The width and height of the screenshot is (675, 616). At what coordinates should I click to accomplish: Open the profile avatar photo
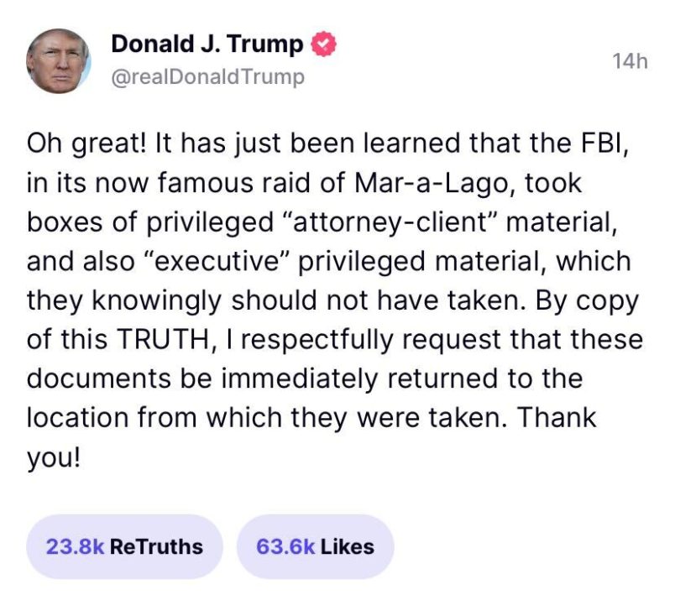point(58,61)
